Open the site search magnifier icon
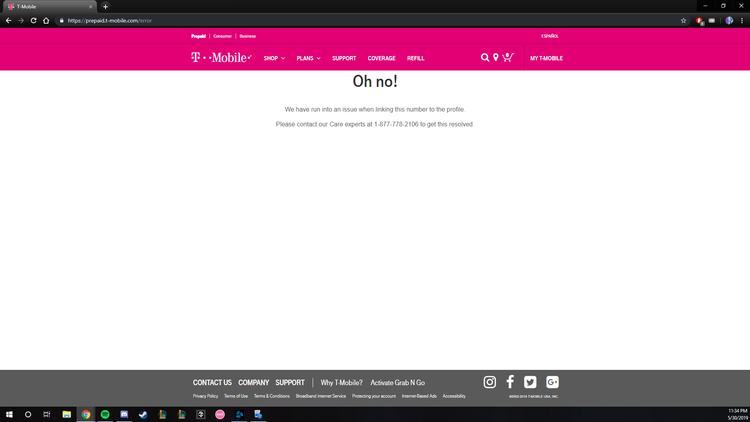Viewport: 750px width, 422px height. tap(485, 57)
